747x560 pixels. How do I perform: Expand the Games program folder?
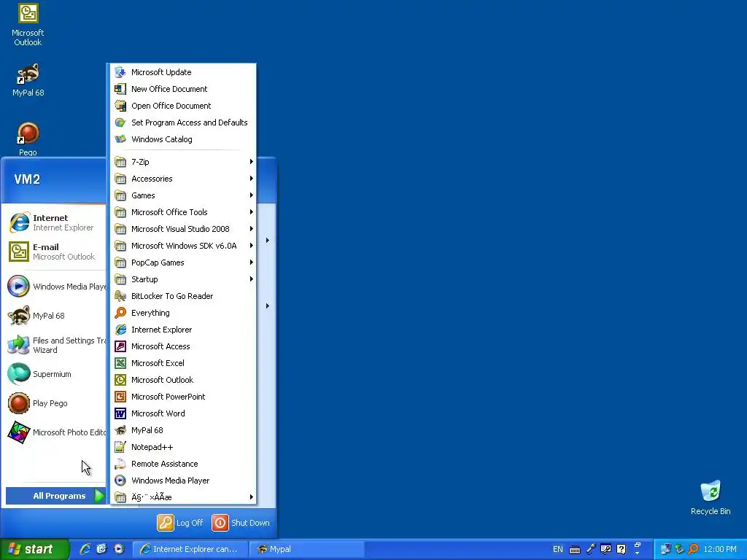click(x=182, y=195)
